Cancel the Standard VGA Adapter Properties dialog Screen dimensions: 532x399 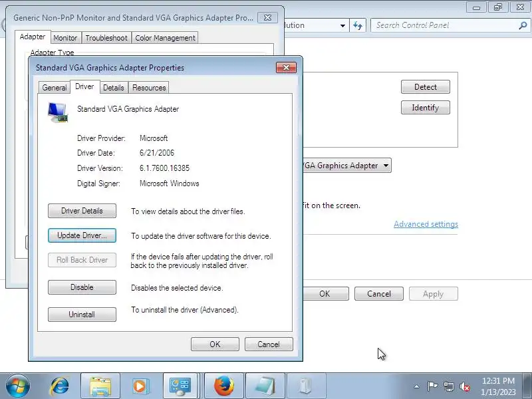click(269, 344)
